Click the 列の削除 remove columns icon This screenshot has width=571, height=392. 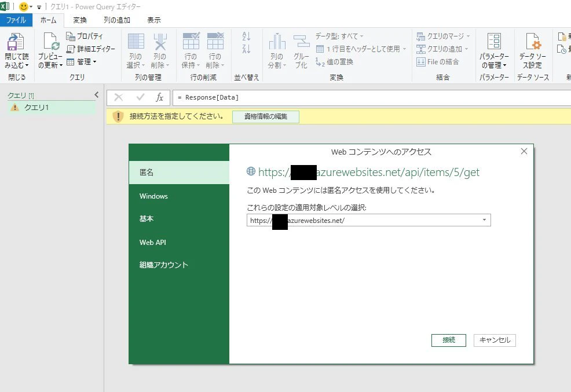point(160,41)
